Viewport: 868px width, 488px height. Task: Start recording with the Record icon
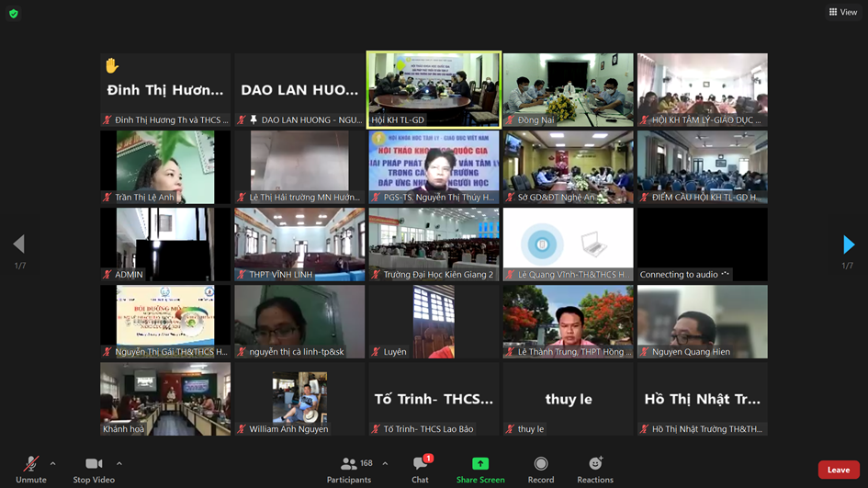pos(541,464)
